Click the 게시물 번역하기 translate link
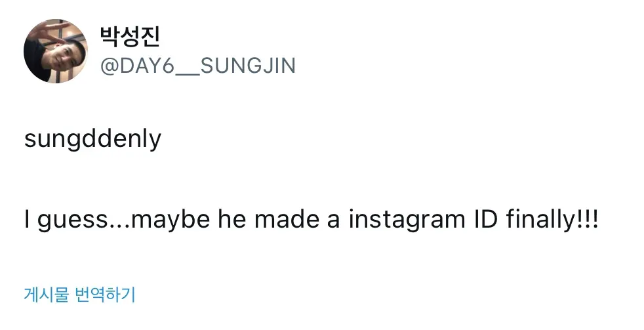Screen dimensions: 644x330 (x=79, y=295)
